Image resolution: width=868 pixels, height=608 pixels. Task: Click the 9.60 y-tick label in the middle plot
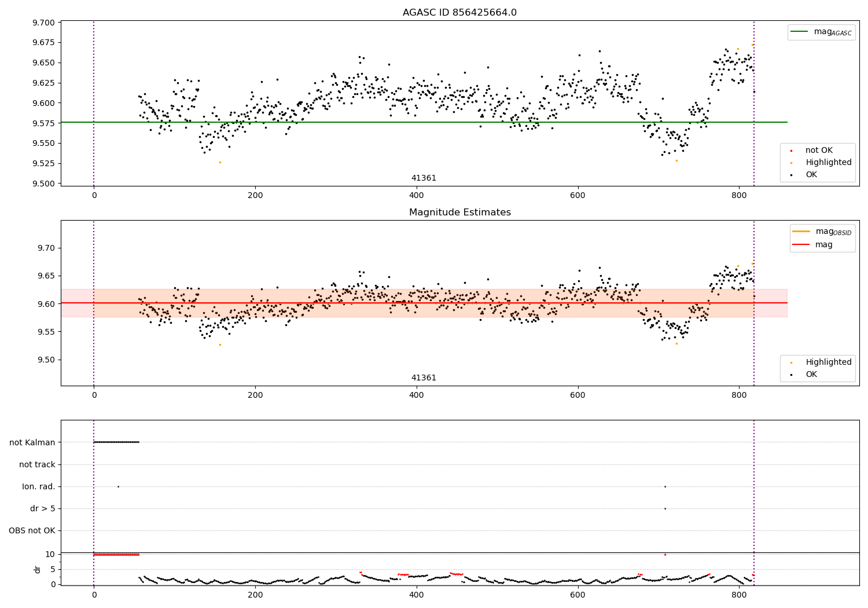coord(46,304)
